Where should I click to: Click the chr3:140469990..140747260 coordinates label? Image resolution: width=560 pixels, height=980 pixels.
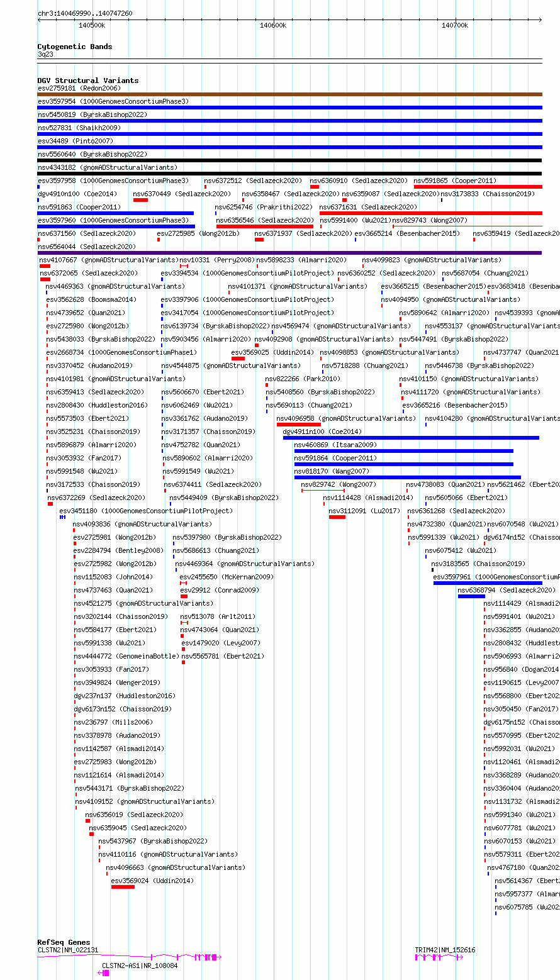(85, 13)
